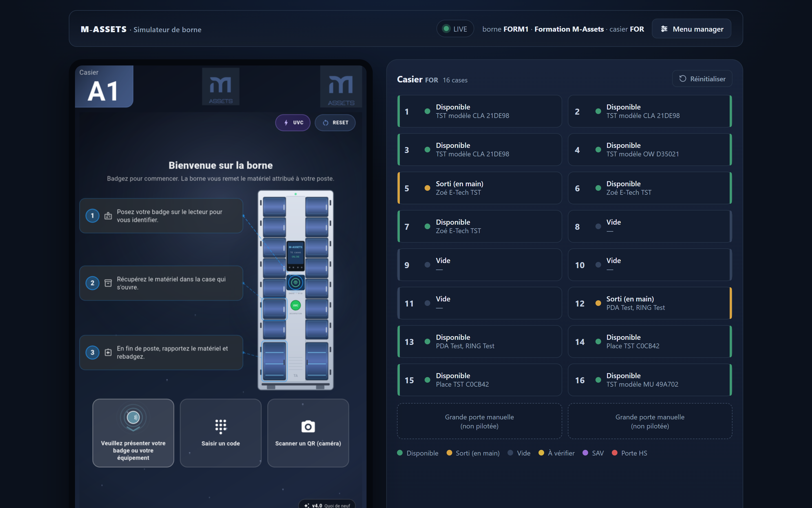Click the badge reader icon tile
The image size is (812, 508).
tap(133, 433)
